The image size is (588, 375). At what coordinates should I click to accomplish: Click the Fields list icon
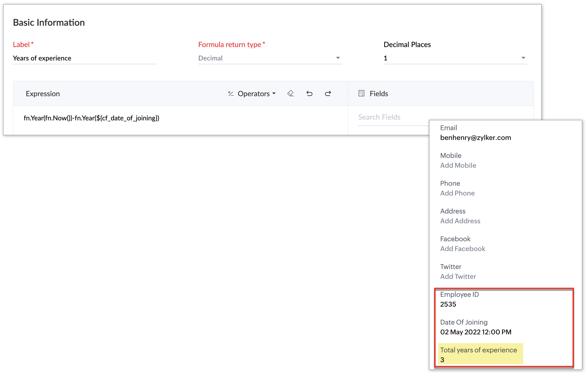(x=361, y=93)
